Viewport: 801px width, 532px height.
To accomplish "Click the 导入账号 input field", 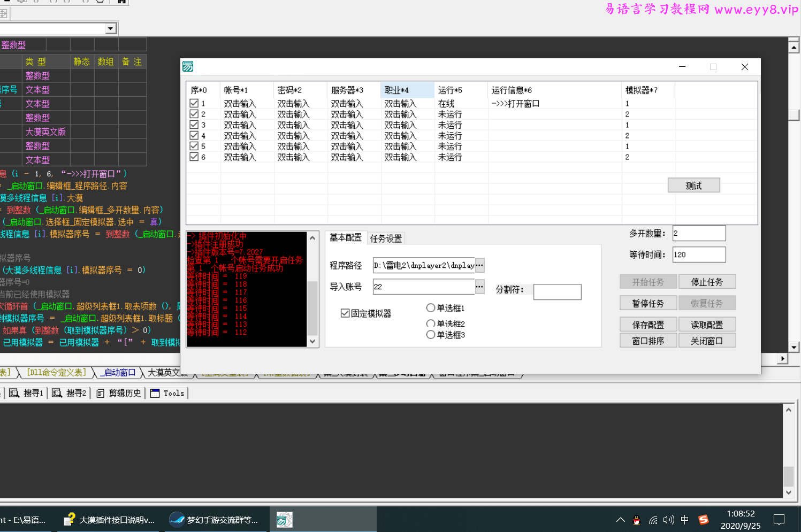I will (x=424, y=287).
